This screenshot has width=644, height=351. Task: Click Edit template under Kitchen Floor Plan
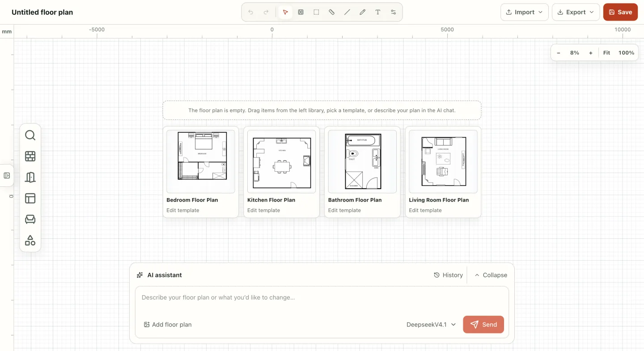(264, 210)
